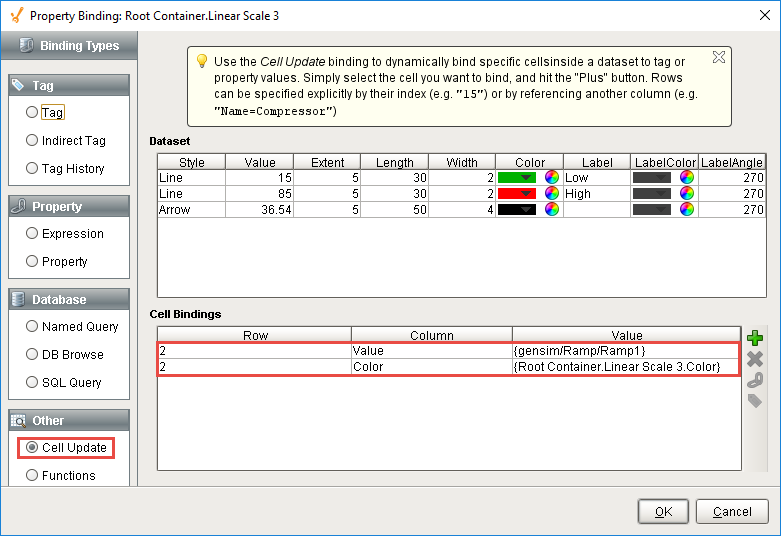This screenshot has width=781, height=536.
Task: Click the link property icon beside Cell Bindings
Action: coord(755,380)
